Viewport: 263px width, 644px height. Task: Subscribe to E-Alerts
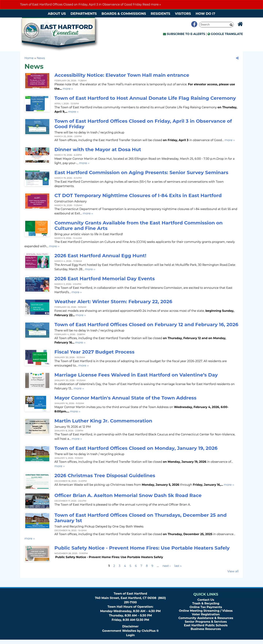click(x=184, y=34)
